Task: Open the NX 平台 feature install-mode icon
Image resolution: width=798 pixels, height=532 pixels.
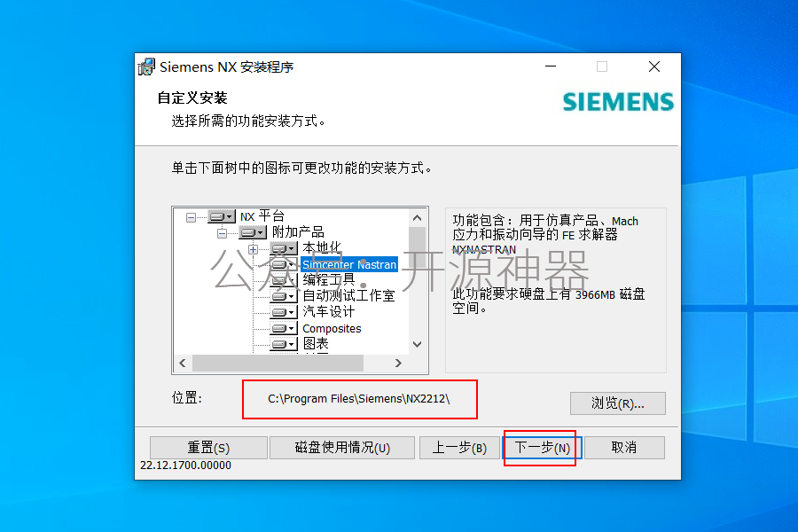Action: coord(222,216)
